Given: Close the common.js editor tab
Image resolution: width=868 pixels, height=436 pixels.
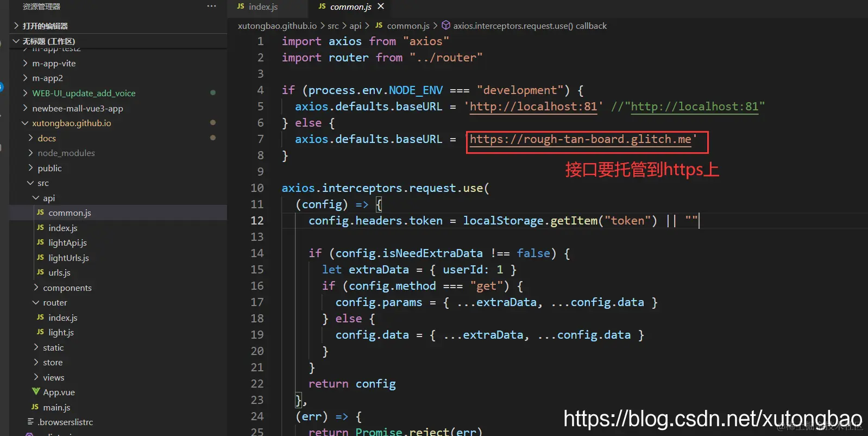Looking at the screenshot, I should [381, 7].
